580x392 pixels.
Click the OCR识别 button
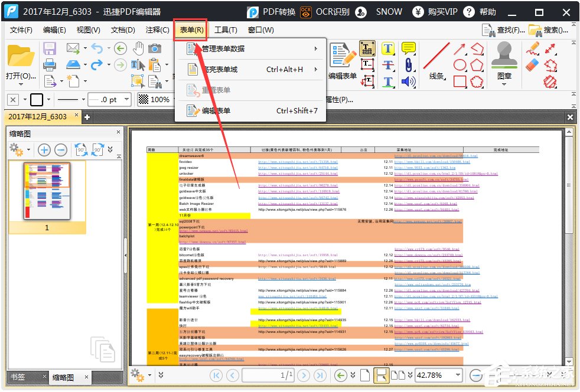tap(324, 12)
